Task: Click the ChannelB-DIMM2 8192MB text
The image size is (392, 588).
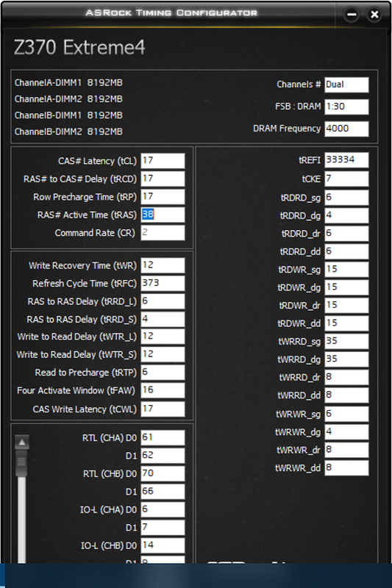Action: click(68, 132)
